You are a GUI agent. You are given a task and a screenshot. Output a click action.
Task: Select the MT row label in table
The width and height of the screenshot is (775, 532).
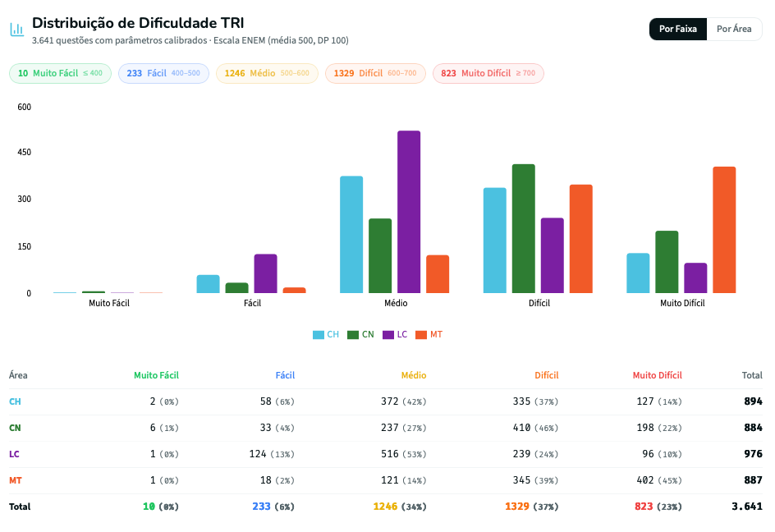16,480
